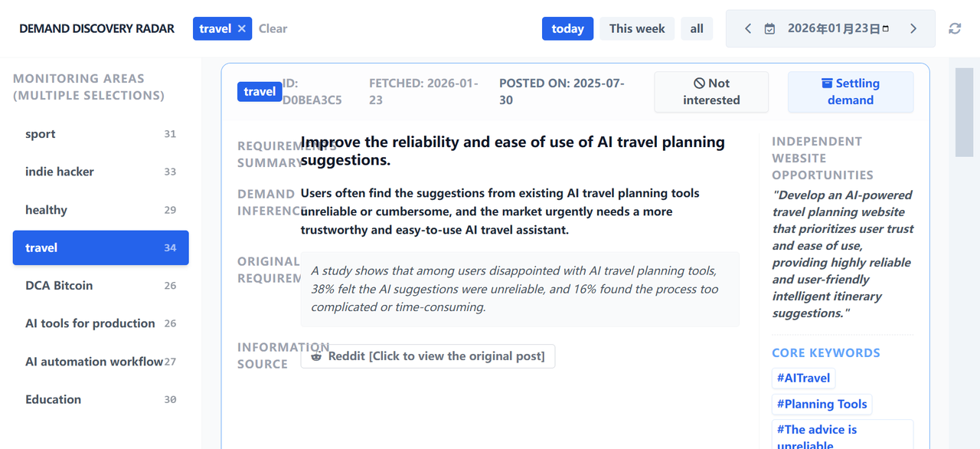This screenshot has height=449, width=980.
Task: Open the original Reddit post
Action: coord(427,356)
